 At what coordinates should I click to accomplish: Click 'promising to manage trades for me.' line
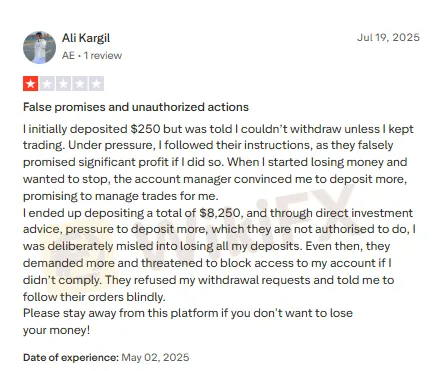(x=121, y=196)
